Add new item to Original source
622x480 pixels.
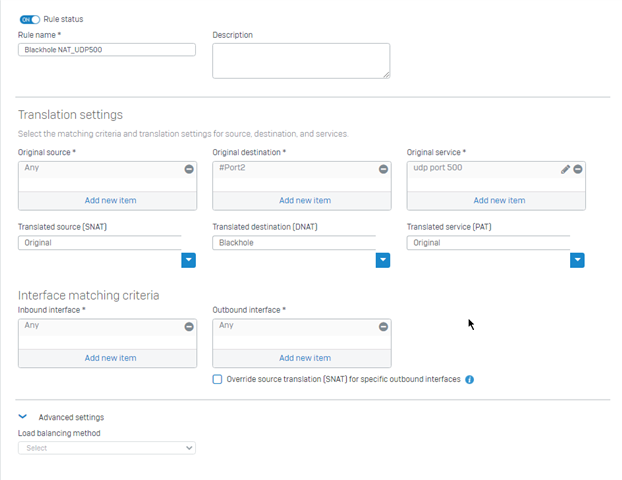tap(110, 201)
